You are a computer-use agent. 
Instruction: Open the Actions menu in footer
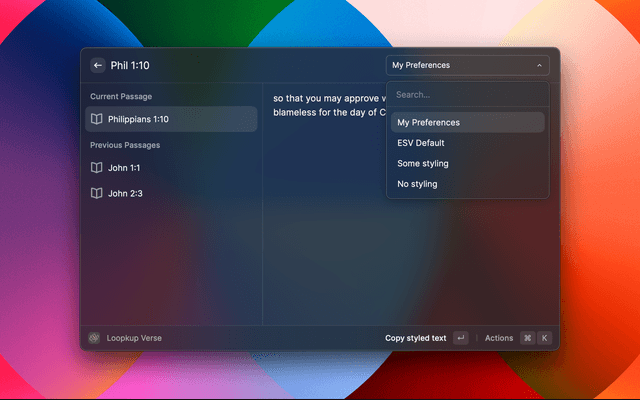499,338
